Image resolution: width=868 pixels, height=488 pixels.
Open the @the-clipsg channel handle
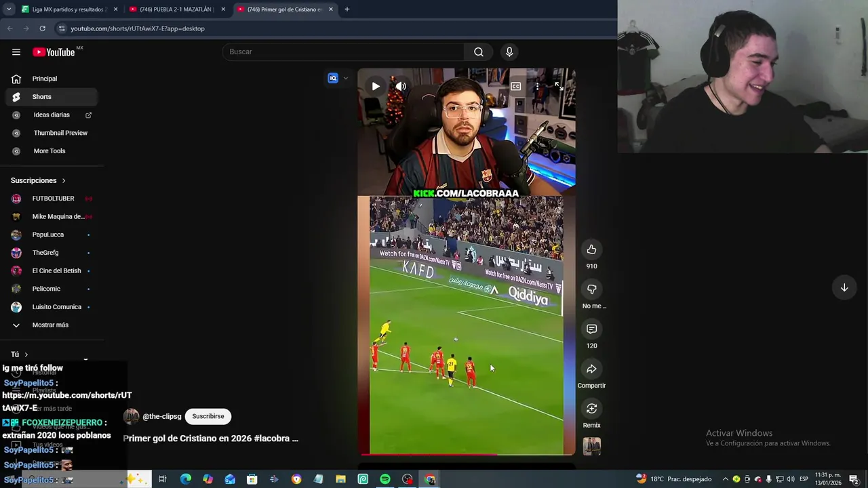click(x=162, y=416)
